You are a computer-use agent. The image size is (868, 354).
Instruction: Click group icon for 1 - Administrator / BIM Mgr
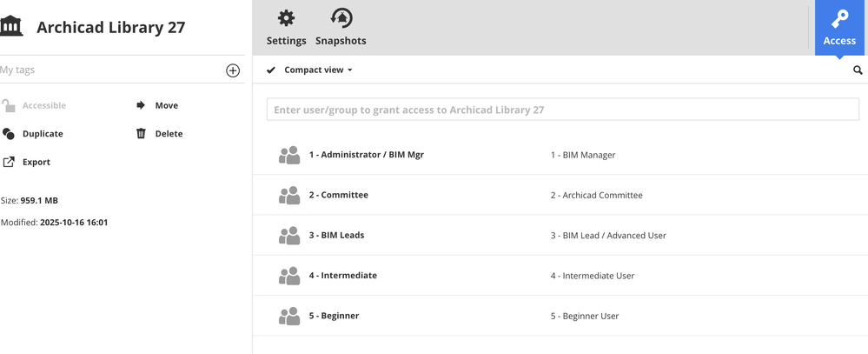[289, 155]
